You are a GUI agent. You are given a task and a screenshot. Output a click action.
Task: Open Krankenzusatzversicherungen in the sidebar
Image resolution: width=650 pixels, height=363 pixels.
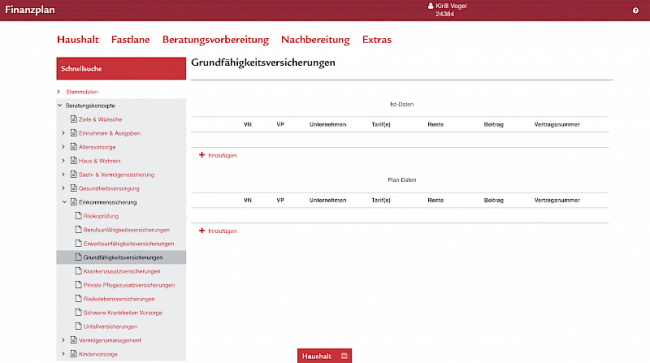point(121,271)
